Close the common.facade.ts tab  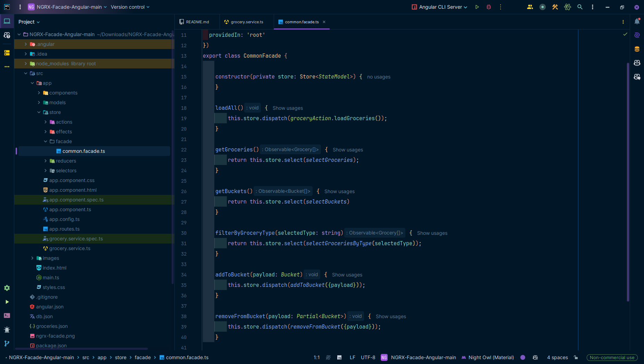324,22
